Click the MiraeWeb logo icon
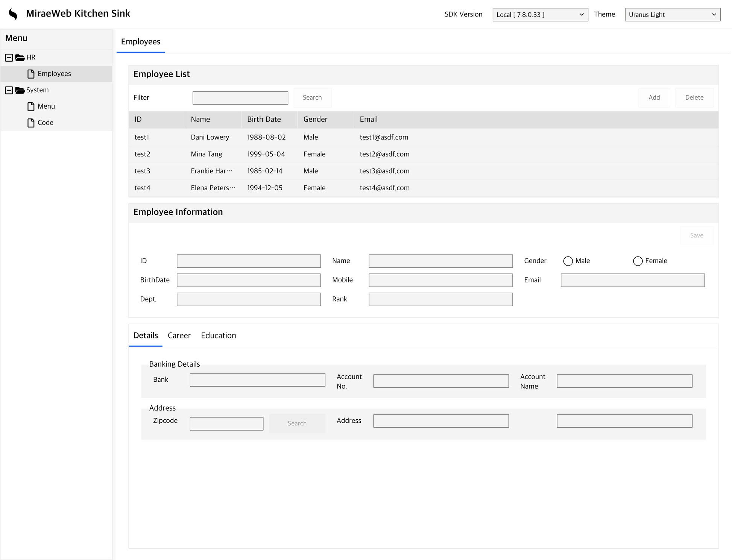This screenshot has height=560, width=732. click(13, 14)
